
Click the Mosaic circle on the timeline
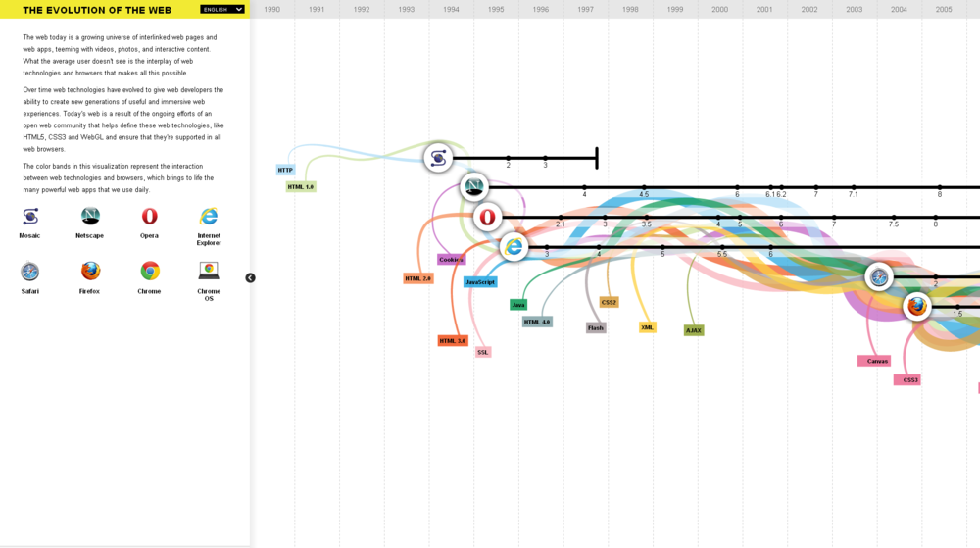[x=438, y=157]
